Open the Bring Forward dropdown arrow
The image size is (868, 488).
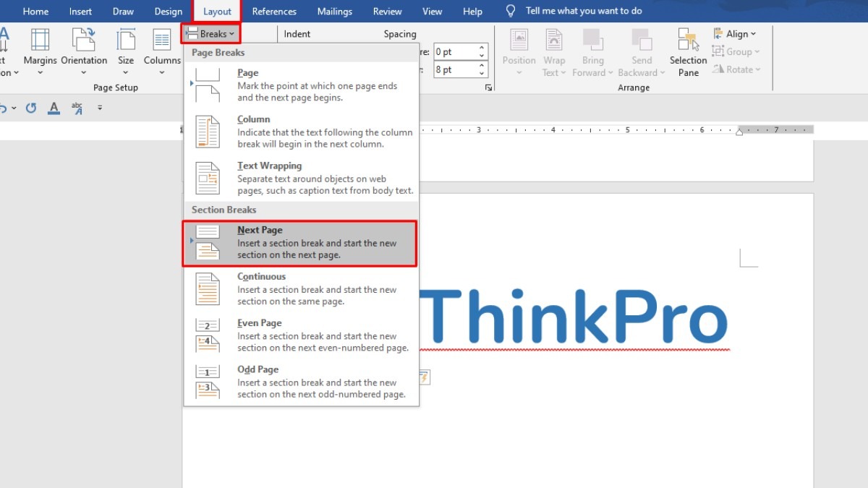(610, 72)
